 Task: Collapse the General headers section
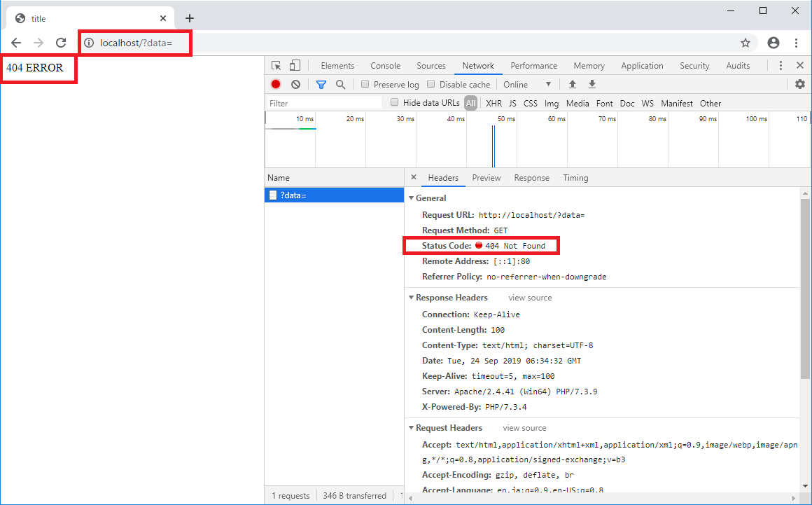point(412,198)
